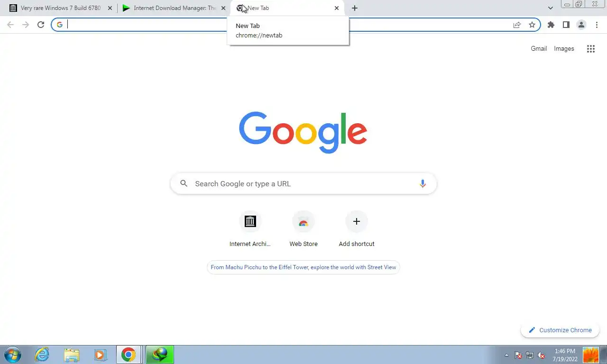
Task: Go back with the browser back arrow
Action: click(x=10, y=25)
